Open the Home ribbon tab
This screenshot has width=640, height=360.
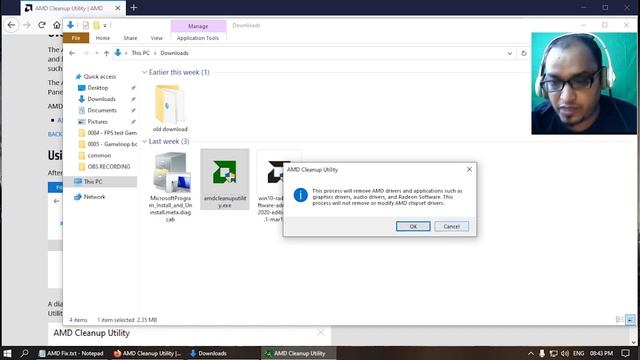tap(102, 38)
